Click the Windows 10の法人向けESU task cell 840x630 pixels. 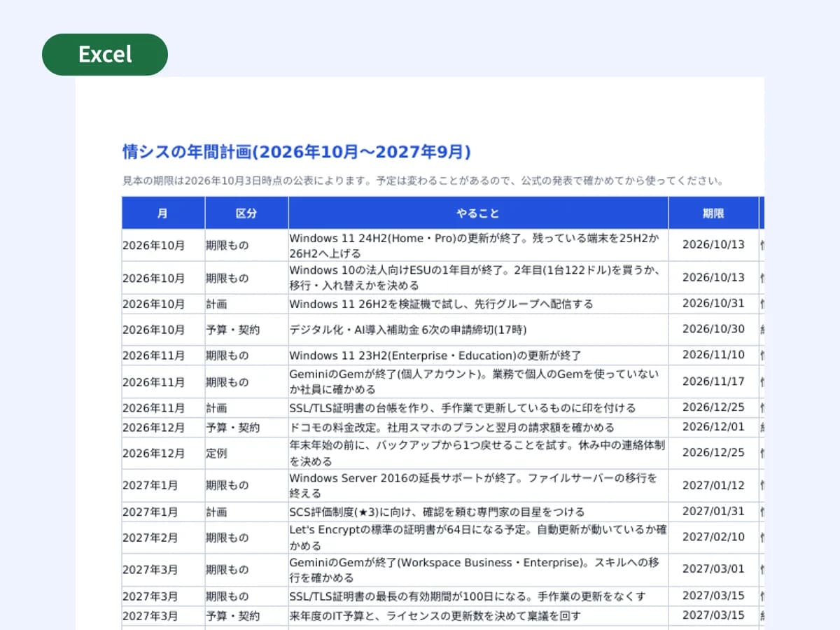[478, 278]
